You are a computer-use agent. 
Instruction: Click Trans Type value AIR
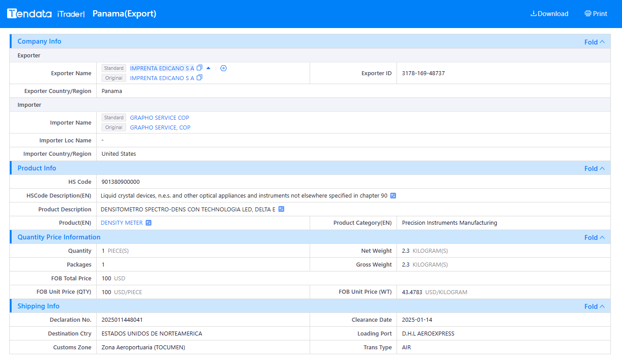pyautogui.click(x=406, y=347)
